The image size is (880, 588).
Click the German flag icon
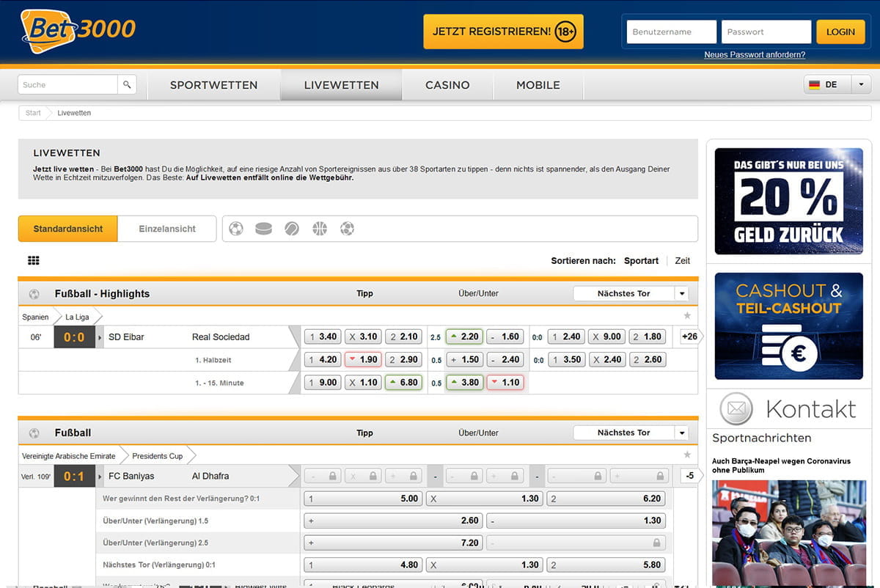point(814,85)
